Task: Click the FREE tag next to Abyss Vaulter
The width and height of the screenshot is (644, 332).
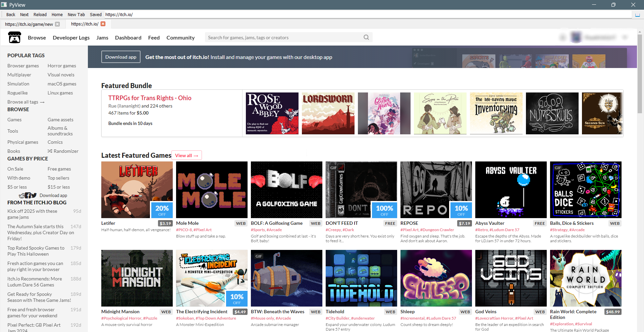Action: click(x=540, y=223)
